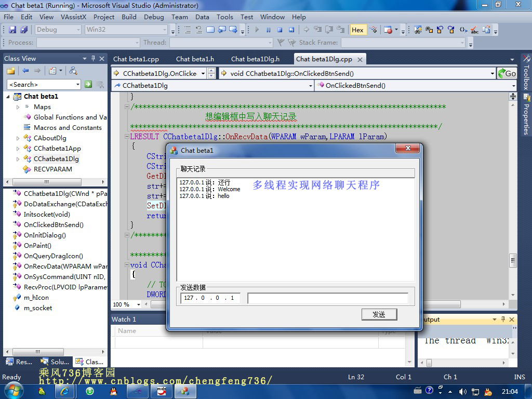The height and width of the screenshot is (399, 532).
Task: Click the Break All pause icon
Action: click(269, 30)
